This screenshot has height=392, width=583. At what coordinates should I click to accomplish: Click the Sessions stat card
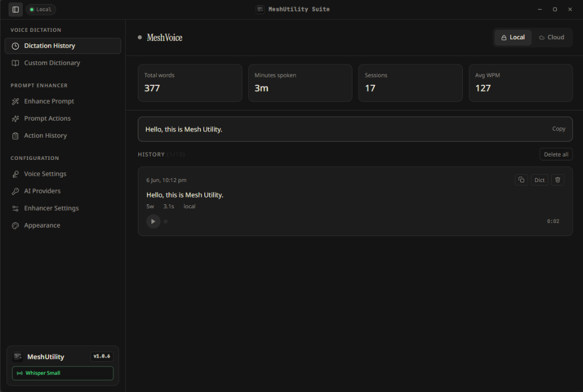pyautogui.click(x=410, y=83)
